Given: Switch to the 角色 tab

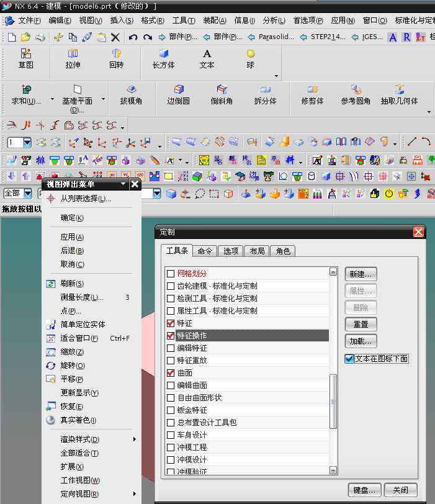Looking at the screenshot, I should pos(283,251).
